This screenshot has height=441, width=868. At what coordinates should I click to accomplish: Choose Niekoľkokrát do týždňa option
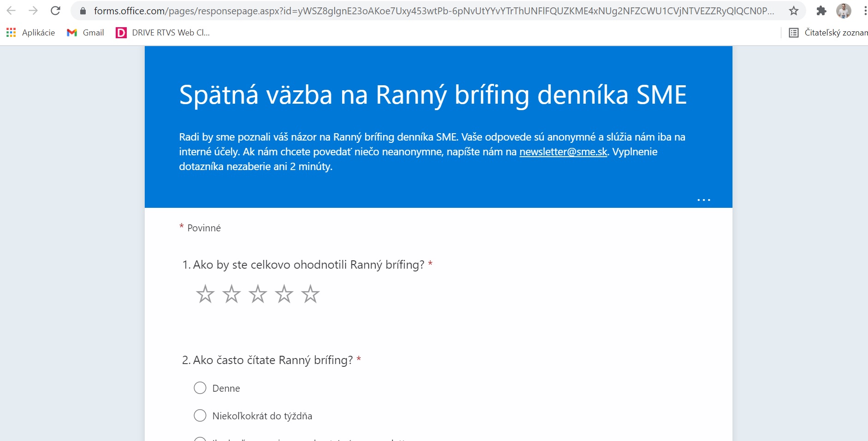200,416
